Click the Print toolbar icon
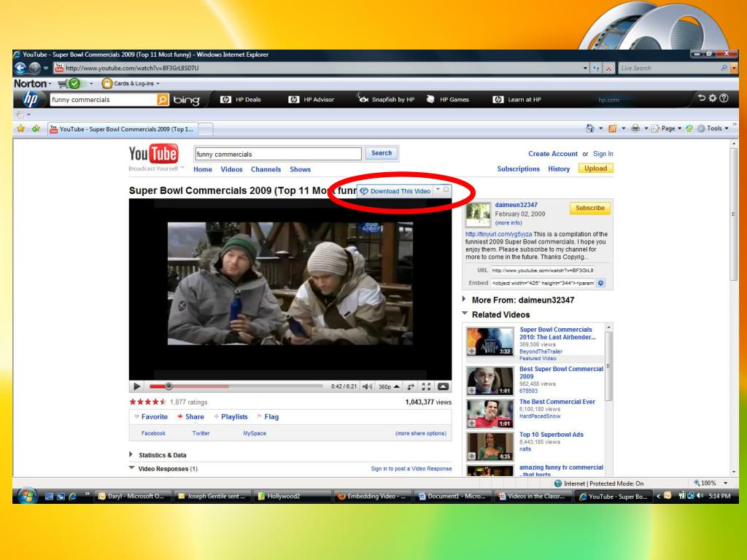The width and height of the screenshot is (747, 560). (x=635, y=128)
